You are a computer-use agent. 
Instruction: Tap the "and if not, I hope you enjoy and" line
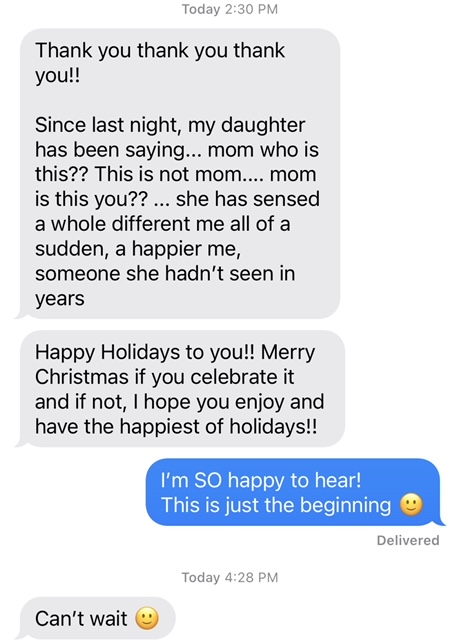pos(180,402)
